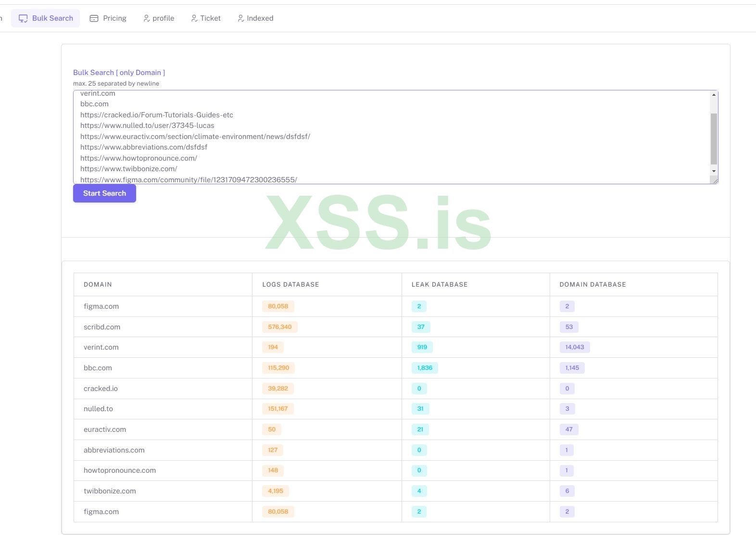Click the Bulk Search monitor icon
756x542 pixels.
[23, 18]
